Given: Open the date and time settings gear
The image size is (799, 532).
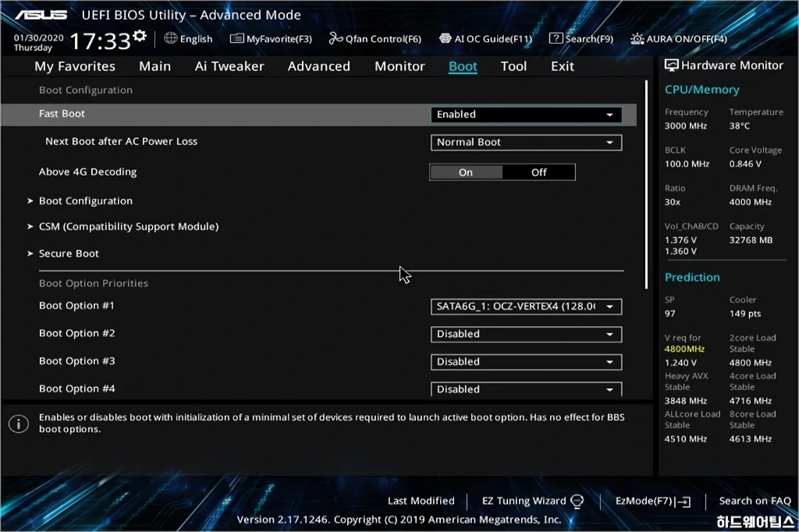Looking at the screenshot, I should (x=140, y=37).
